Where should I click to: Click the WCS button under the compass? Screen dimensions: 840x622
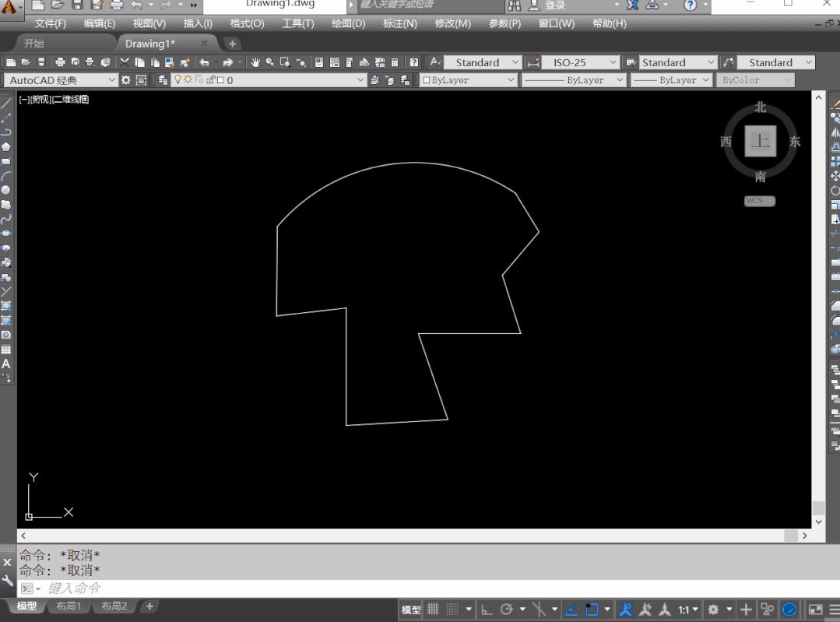(759, 201)
